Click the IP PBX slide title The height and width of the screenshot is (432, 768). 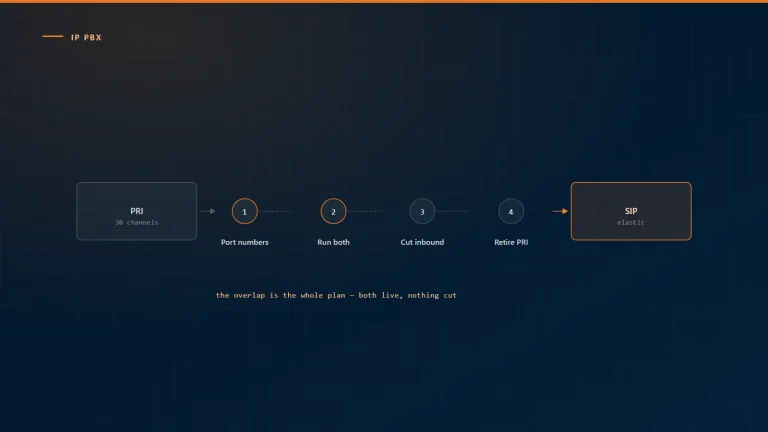pos(86,37)
